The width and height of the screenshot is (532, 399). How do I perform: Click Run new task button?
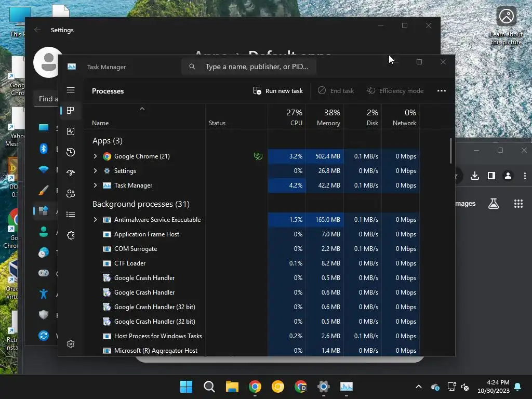[278, 90]
